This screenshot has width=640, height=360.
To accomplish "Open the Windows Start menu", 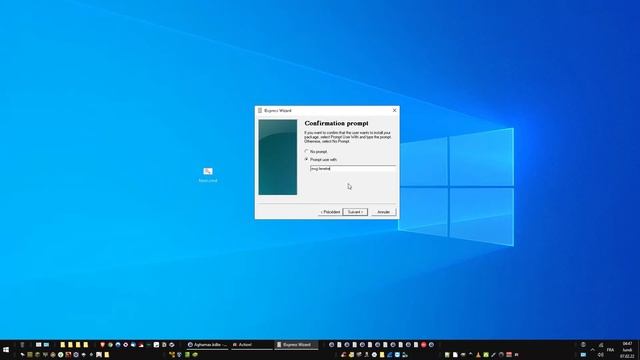I will (x=6, y=350).
